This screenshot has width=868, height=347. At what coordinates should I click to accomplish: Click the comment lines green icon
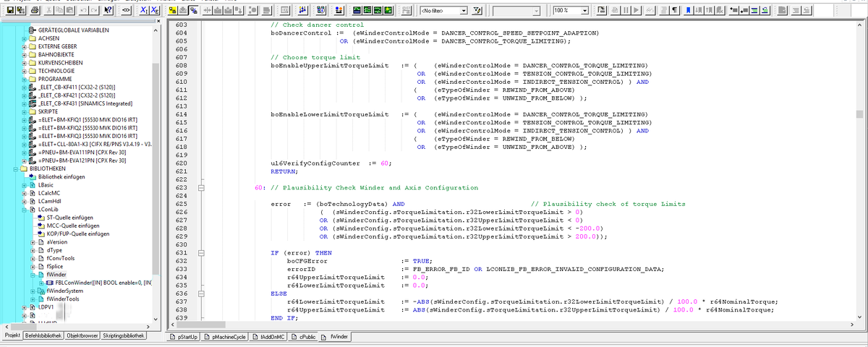(x=754, y=10)
